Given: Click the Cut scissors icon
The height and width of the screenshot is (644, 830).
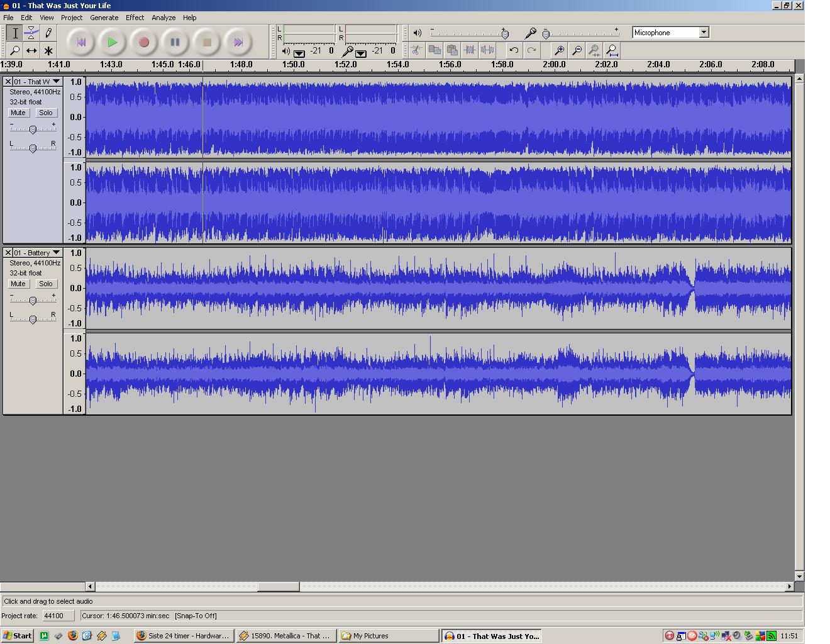Looking at the screenshot, I should click(416, 50).
